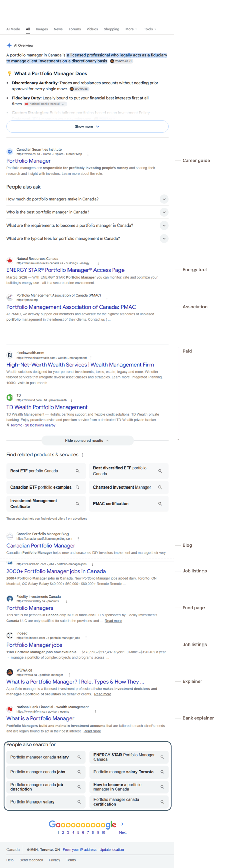
Task: Open Canadian Portfolio Manager blog result
Action: click(x=40, y=546)
